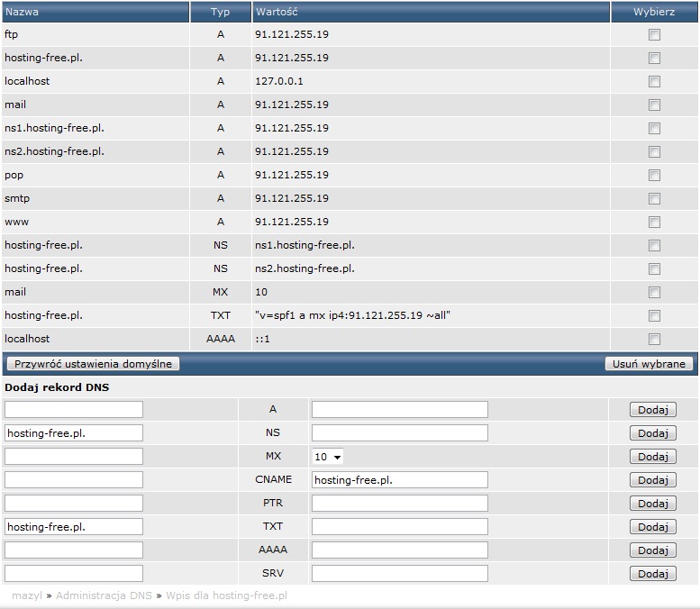Click the ::1 value of the AAAA record
This screenshot has width=700, height=609.
(x=262, y=340)
